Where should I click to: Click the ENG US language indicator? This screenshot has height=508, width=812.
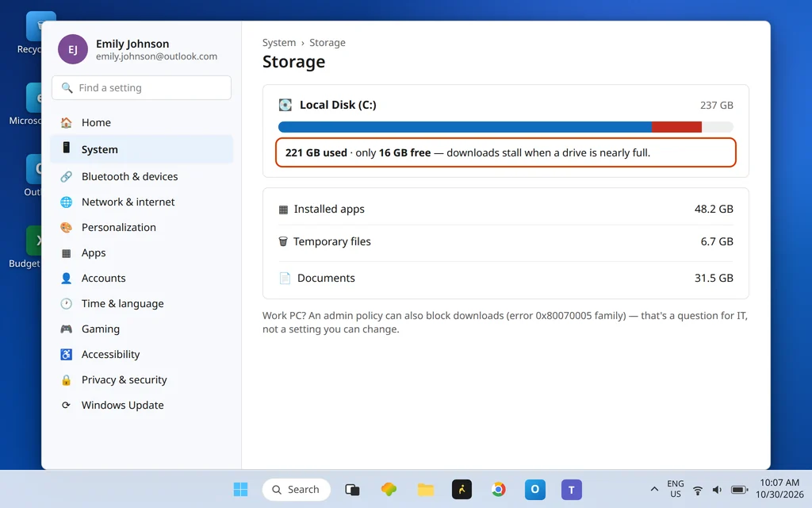[676, 489]
